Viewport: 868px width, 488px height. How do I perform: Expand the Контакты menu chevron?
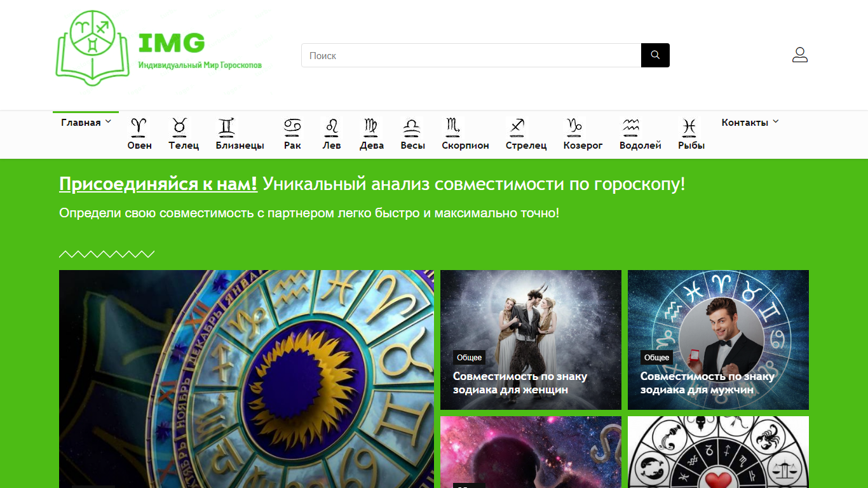[x=775, y=122]
